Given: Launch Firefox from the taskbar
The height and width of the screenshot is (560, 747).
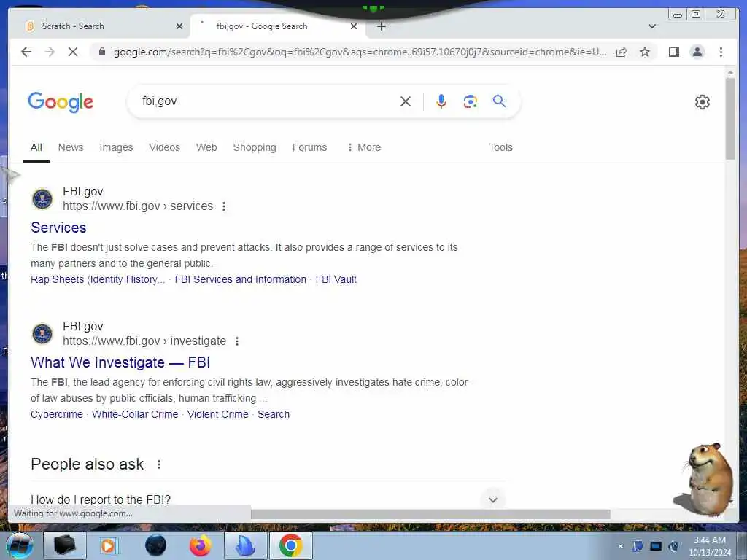Looking at the screenshot, I should point(200,545).
